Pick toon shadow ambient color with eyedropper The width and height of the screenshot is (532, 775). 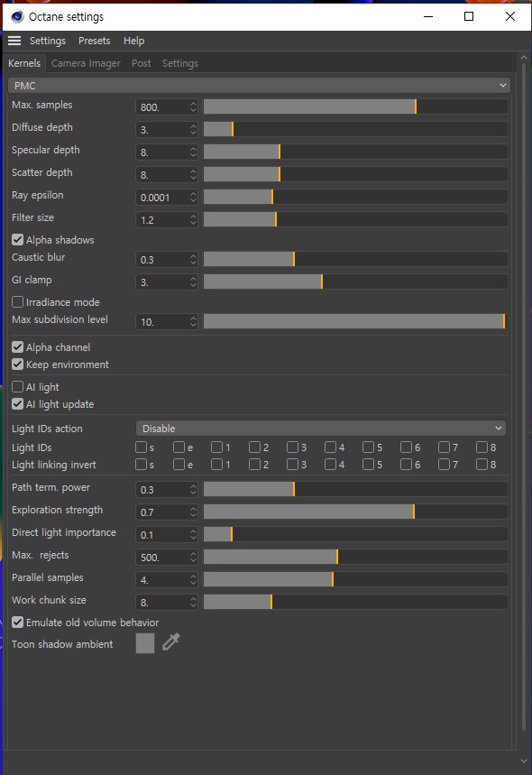point(171,642)
